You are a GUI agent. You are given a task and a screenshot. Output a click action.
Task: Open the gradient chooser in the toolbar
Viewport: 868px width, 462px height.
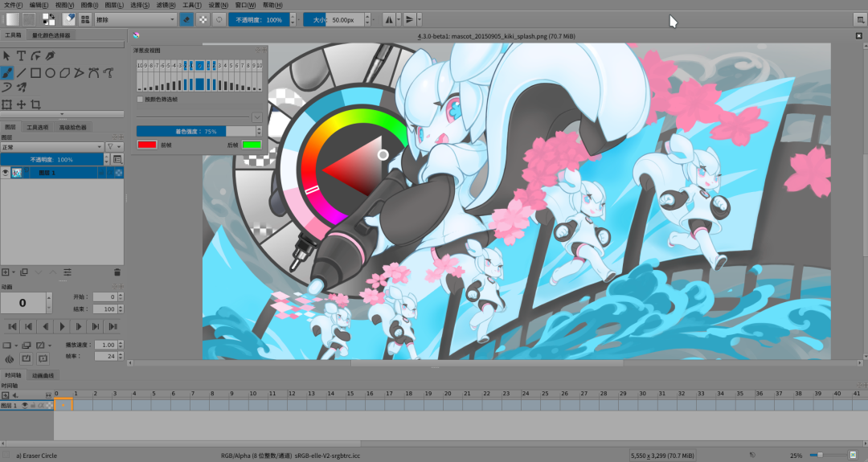12,19
